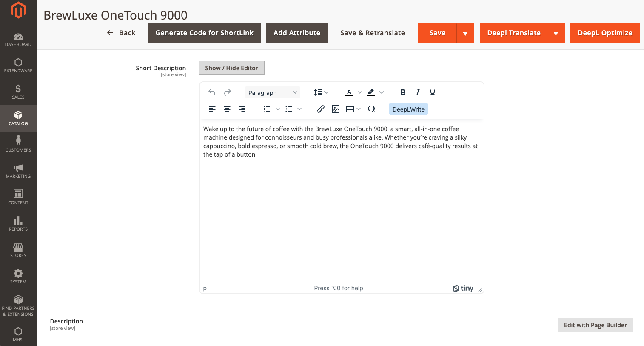Open Edit with Page Builder

coord(596,325)
